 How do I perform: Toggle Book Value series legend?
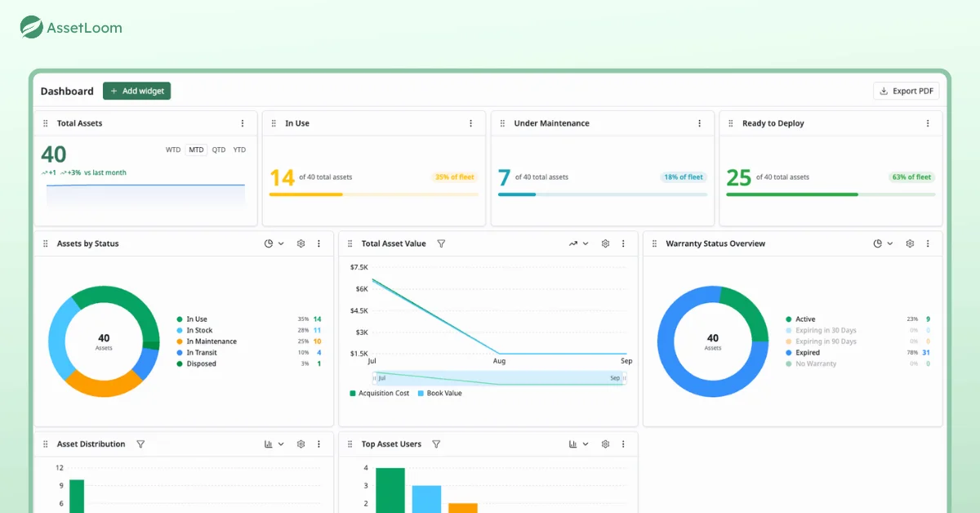[439, 393]
